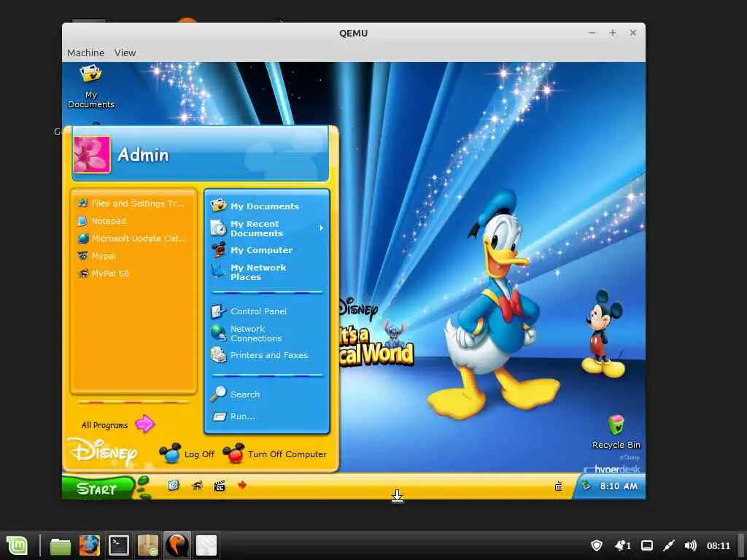This screenshot has height=560, width=747.
Task: Click the Search magnifier entry
Action: click(236, 394)
